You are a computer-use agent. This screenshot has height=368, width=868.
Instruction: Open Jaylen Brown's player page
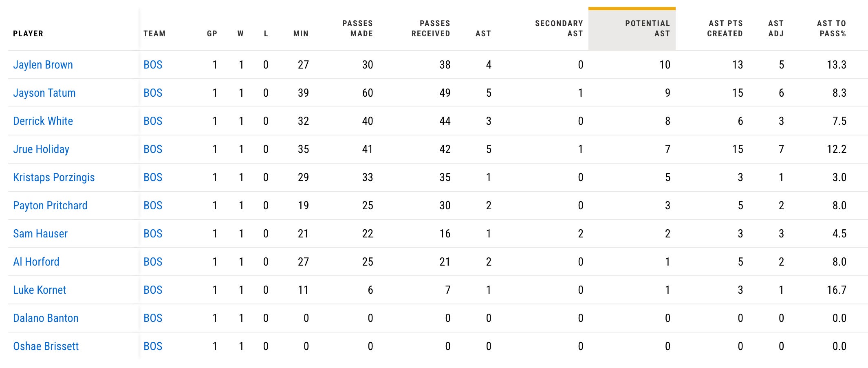(43, 65)
